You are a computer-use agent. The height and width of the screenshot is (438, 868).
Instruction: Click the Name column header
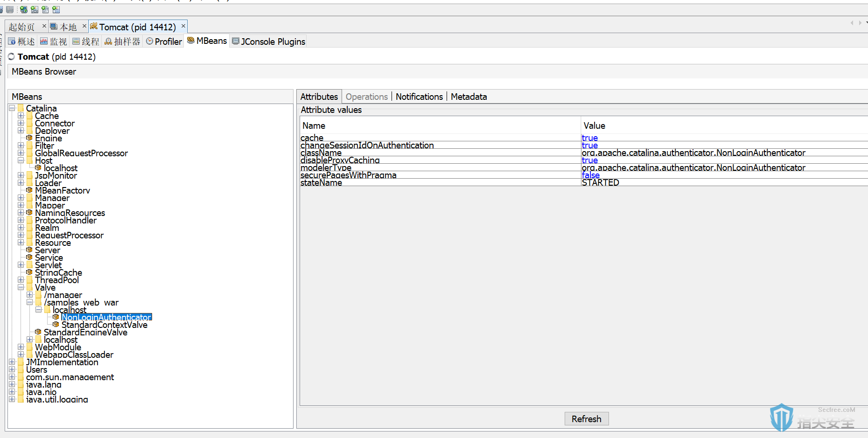pos(440,125)
